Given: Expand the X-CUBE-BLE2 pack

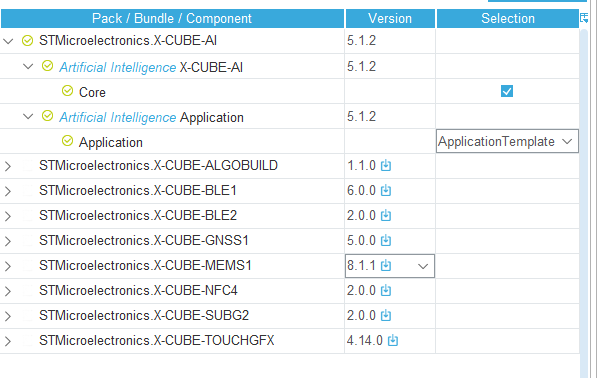Looking at the screenshot, I should tap(8, 216).
